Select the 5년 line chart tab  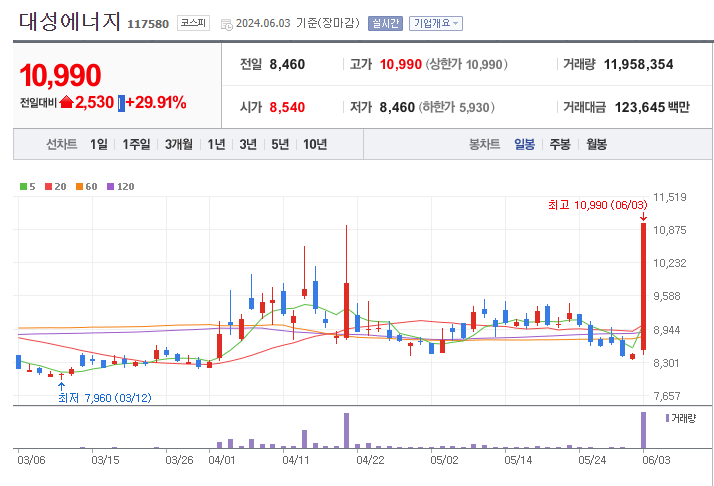[x=280, y=144]
